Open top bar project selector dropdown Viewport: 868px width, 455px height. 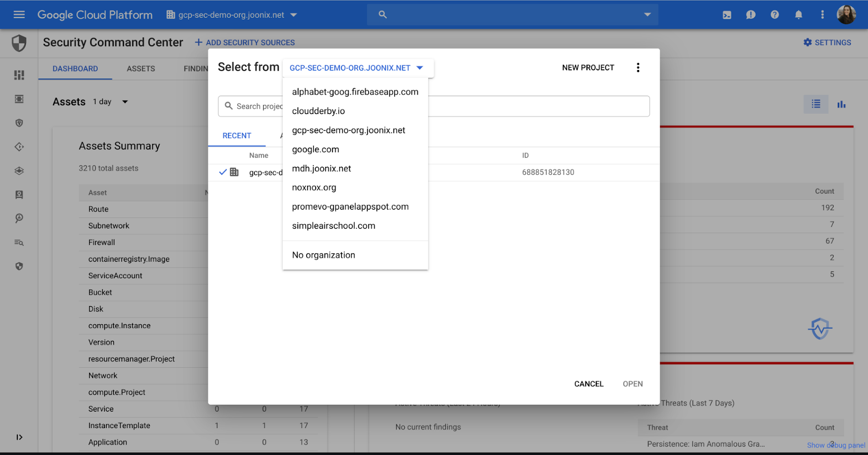click(232, 15)
